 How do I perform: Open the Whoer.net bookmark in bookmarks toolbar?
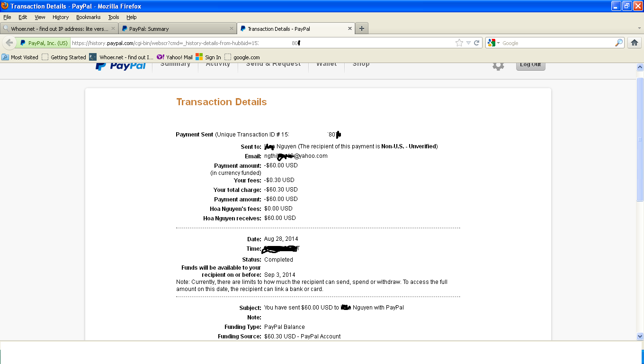(122, 57)
